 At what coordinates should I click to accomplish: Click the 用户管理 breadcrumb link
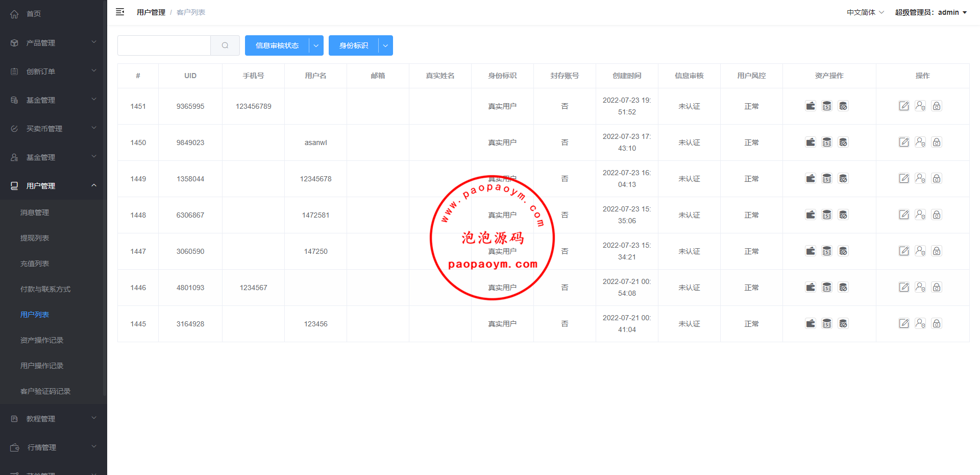(x=151, y=12)
